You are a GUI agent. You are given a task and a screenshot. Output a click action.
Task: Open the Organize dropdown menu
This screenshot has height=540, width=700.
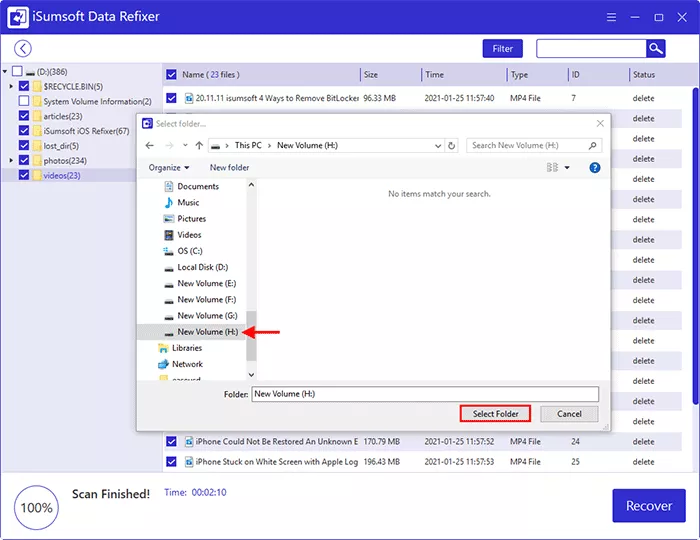coord(169,168)
